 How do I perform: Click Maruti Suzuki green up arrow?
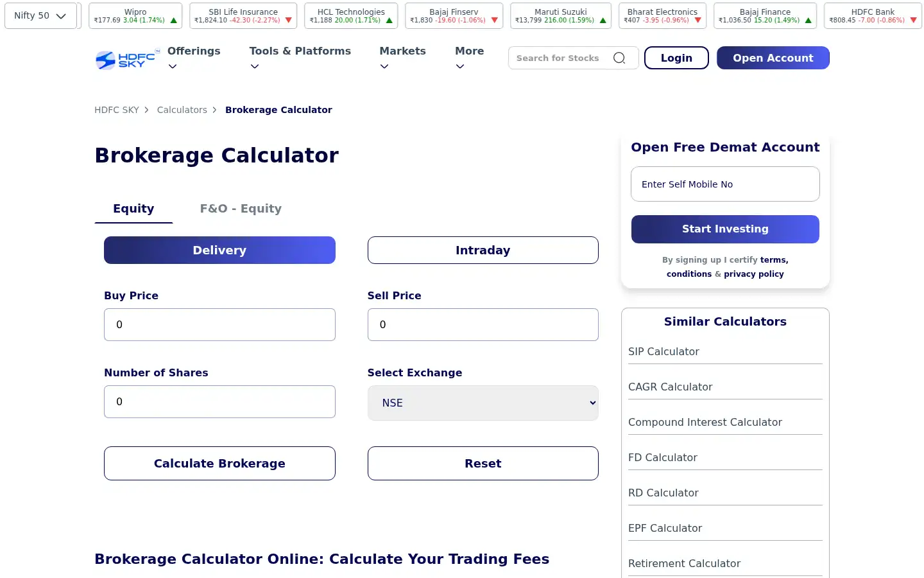[x=603, y=21]
